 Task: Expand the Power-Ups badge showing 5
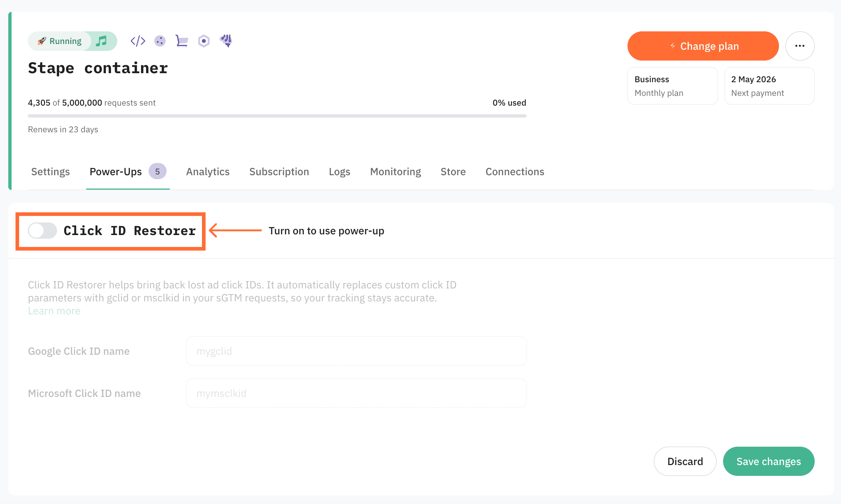click(x=158, y=172)
